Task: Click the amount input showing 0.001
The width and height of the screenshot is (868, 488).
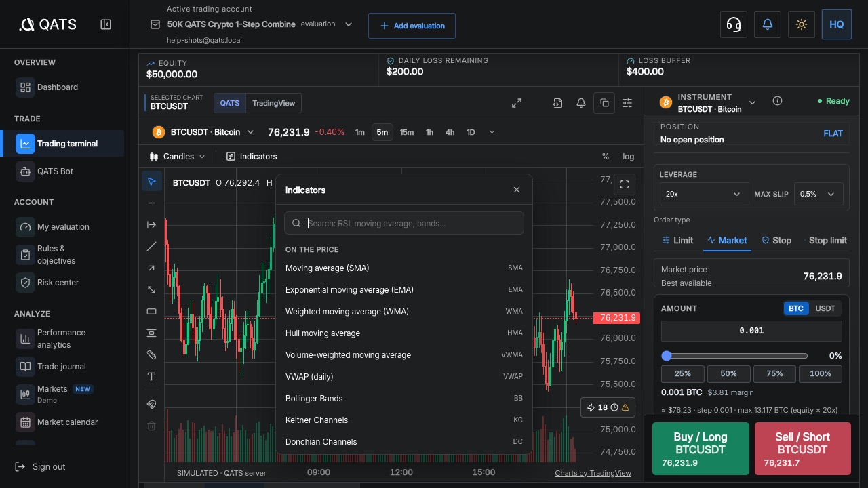Action: pyautogui.click(x=751, y=331)
